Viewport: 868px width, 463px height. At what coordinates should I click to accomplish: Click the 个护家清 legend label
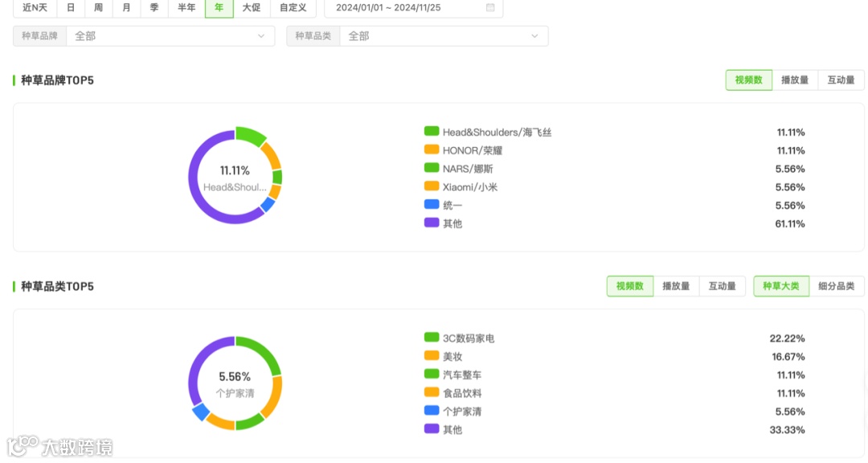point(462,412)
